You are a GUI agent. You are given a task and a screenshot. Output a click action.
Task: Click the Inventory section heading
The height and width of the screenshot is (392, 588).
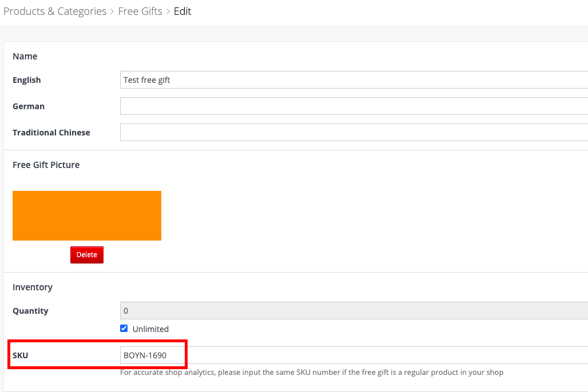[33, 287]
